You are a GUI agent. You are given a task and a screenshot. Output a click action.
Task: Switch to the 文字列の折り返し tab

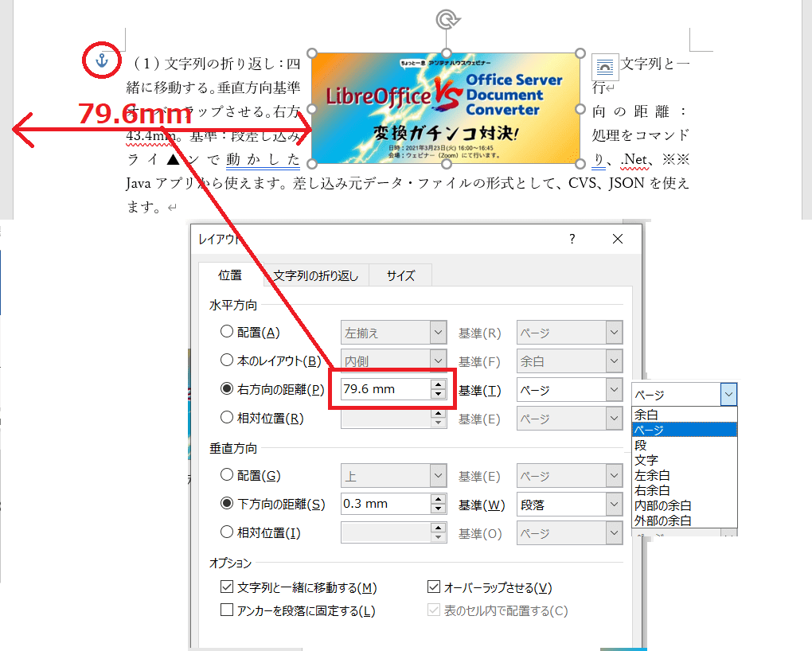tap(316, 276)
